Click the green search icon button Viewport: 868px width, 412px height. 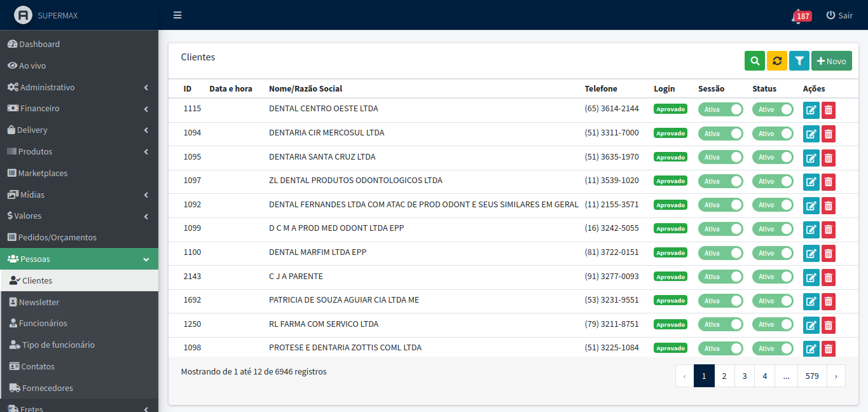755,61
